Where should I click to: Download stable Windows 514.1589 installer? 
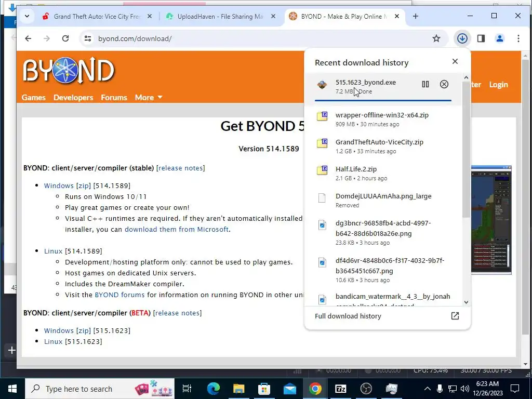59,185
